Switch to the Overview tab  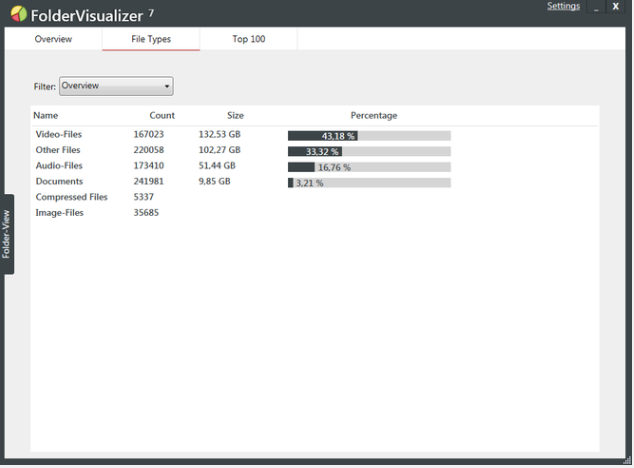click(53, 40)
